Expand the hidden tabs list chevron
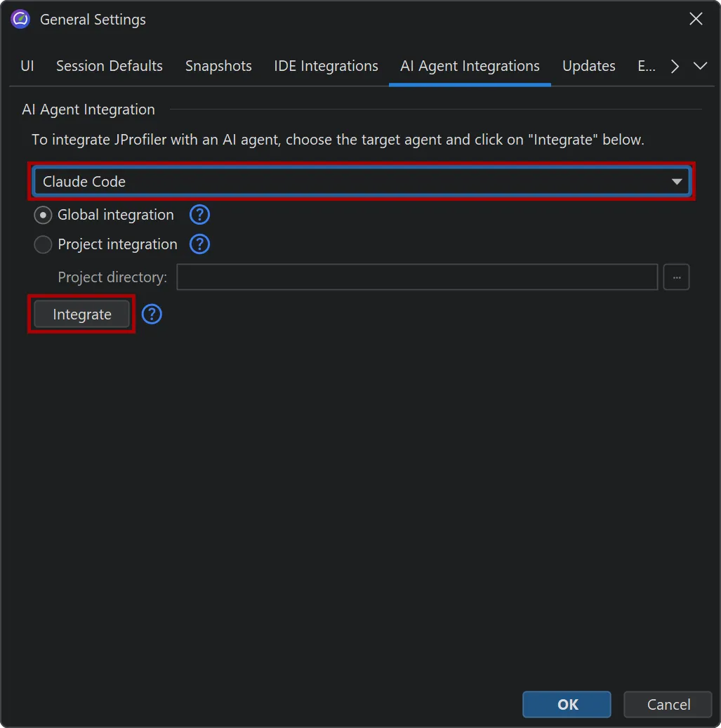 coord(700,66)
